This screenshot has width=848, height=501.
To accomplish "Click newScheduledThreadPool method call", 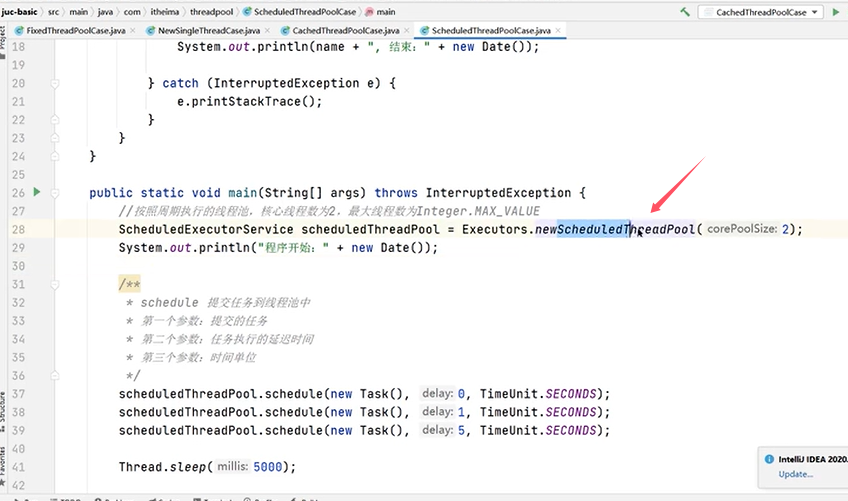I will [x=615, y=229].
